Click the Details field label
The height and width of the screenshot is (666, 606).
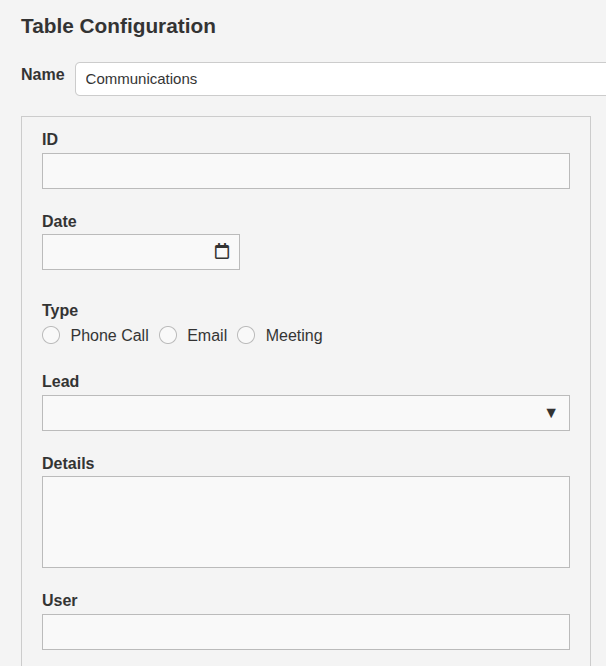68,463
